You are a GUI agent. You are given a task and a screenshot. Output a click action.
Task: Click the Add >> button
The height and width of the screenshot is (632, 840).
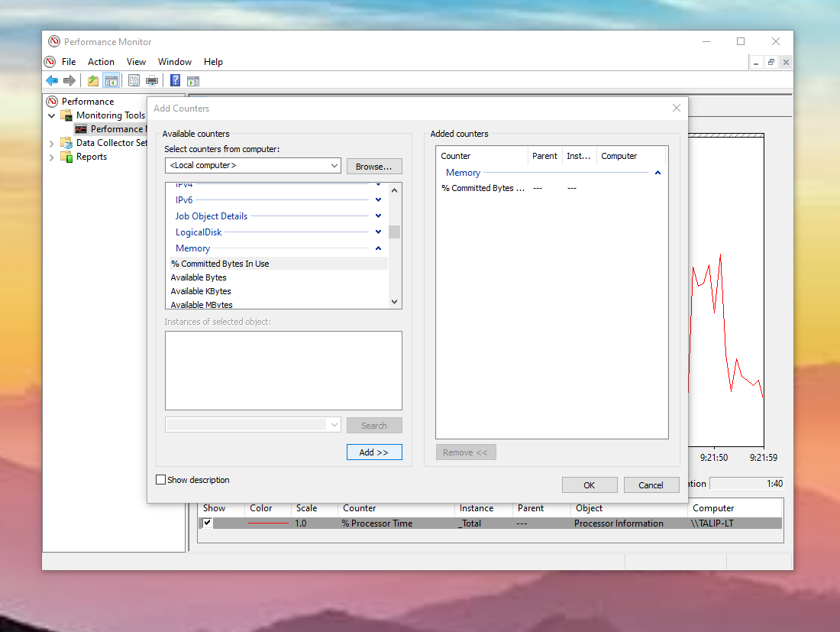[x=374, y=452]
